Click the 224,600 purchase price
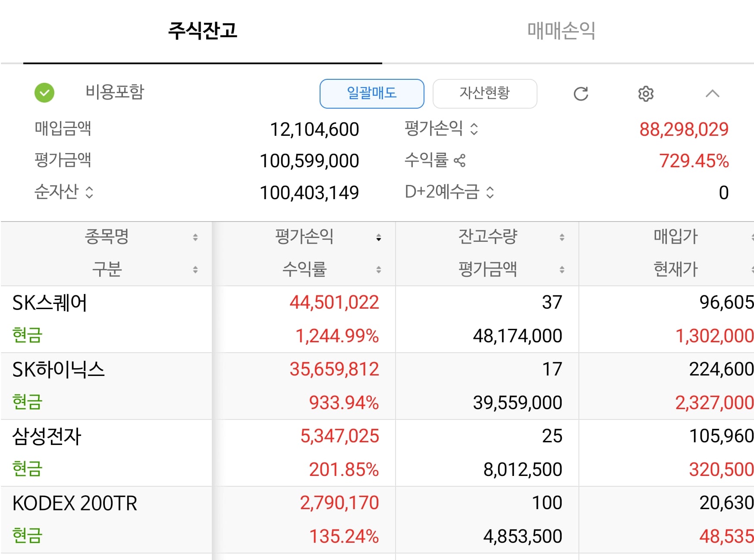 721,369
